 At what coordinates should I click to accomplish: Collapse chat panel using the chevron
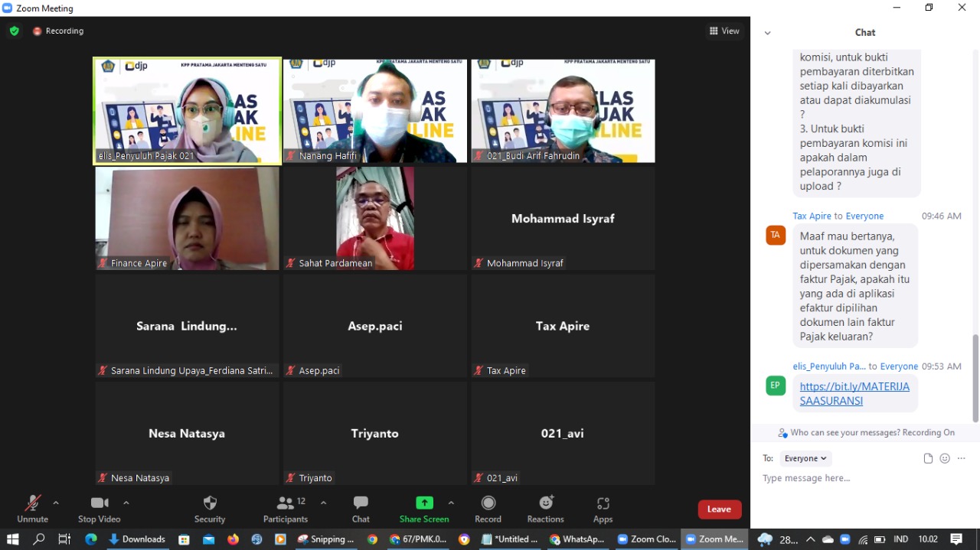[768, 33]
